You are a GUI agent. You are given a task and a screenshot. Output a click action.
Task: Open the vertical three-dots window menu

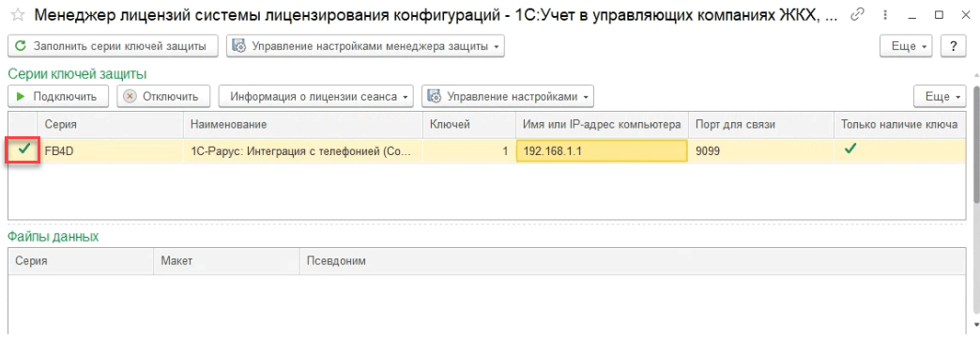click(885, 15)
